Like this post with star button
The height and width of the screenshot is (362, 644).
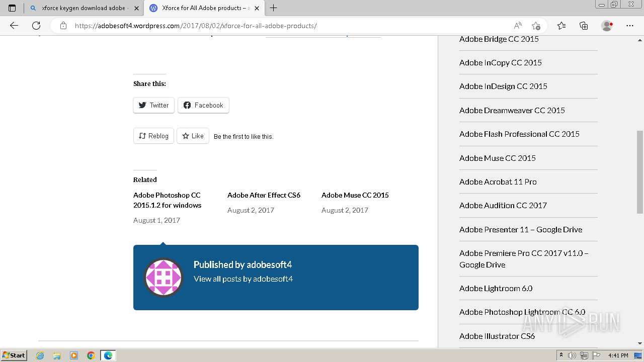pyautogui.click(x=193, y=136)
